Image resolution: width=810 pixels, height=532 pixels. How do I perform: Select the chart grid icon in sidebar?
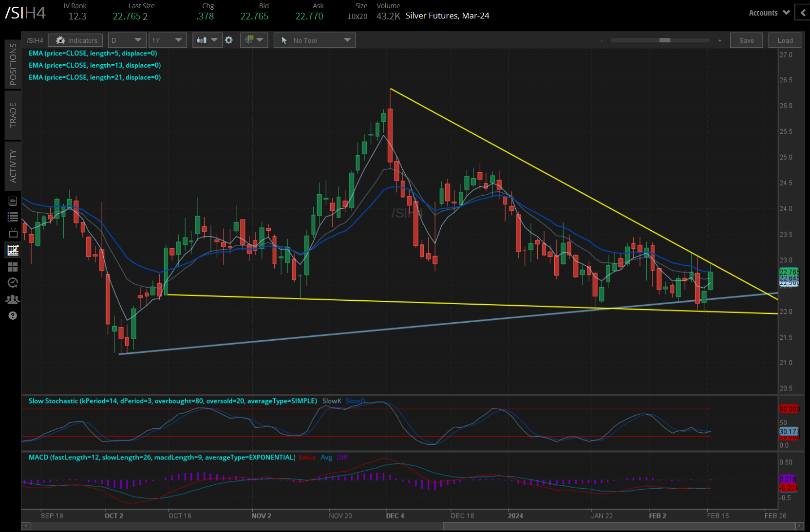[13, 250]
